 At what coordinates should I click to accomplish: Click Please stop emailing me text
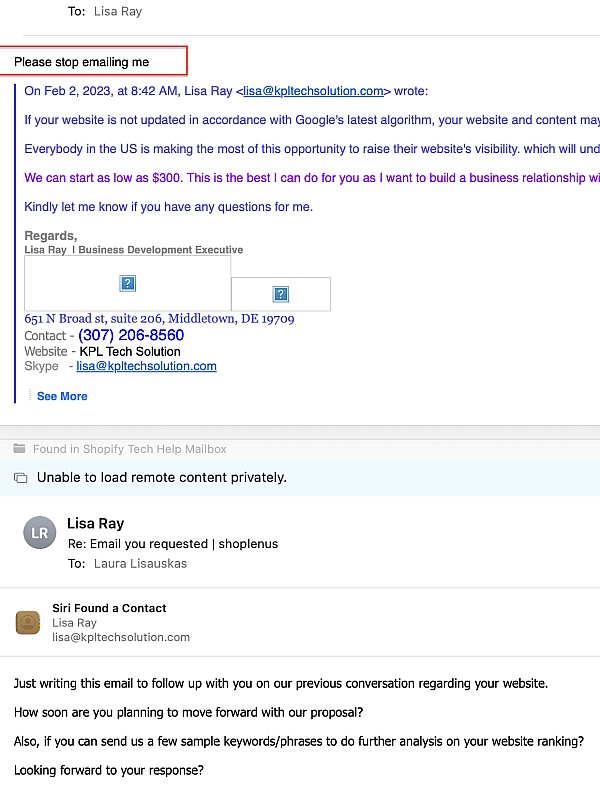point(81,62)
